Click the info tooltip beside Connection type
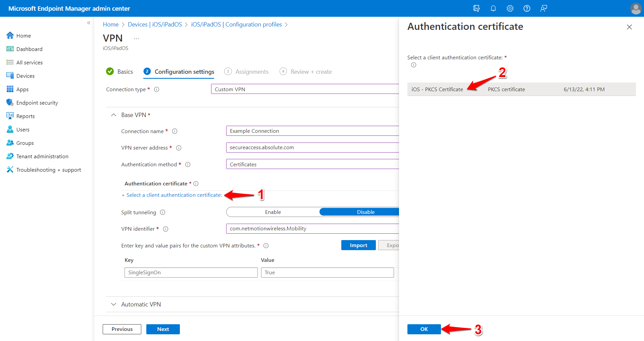The height and width of the screenshot is (341, 644). 156,89
